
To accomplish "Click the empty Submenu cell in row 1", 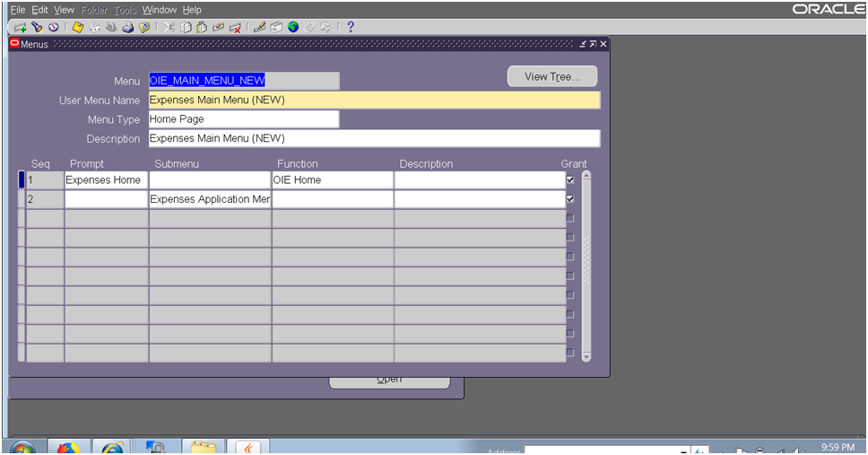I will [210, 180].
